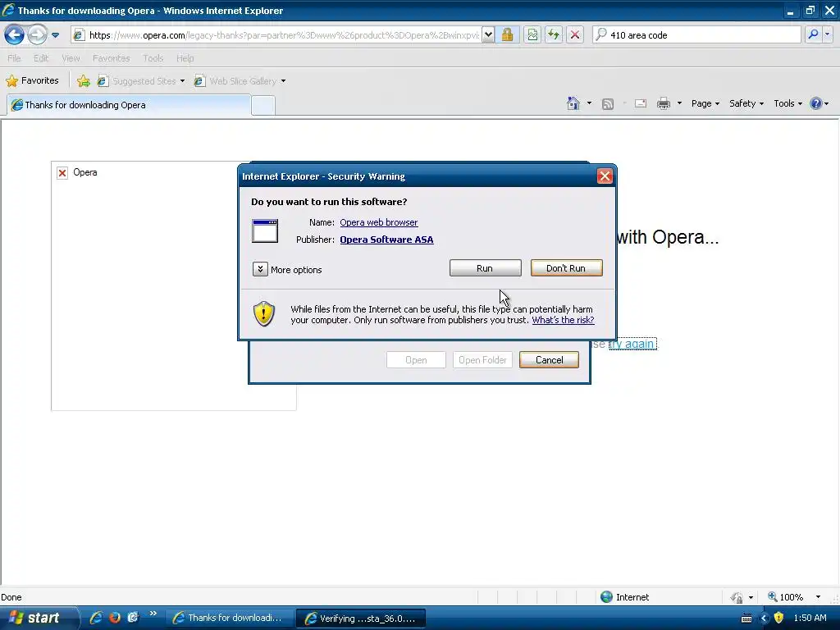Click the security lock icon

point(507,35)
